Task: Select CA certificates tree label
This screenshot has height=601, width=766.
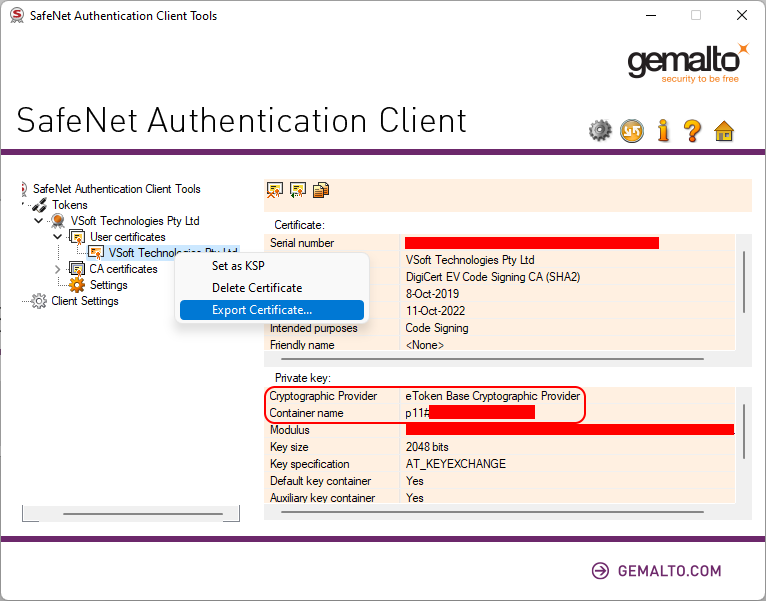Action: coord(123,269)
